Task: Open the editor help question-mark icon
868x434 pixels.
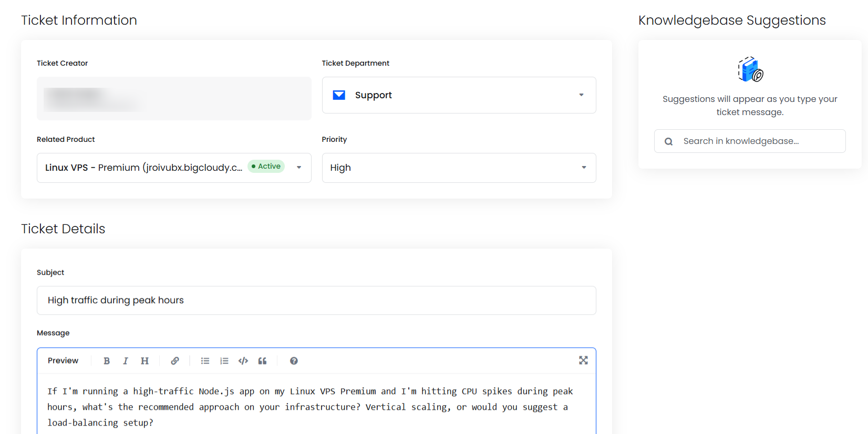Action: 294,361
